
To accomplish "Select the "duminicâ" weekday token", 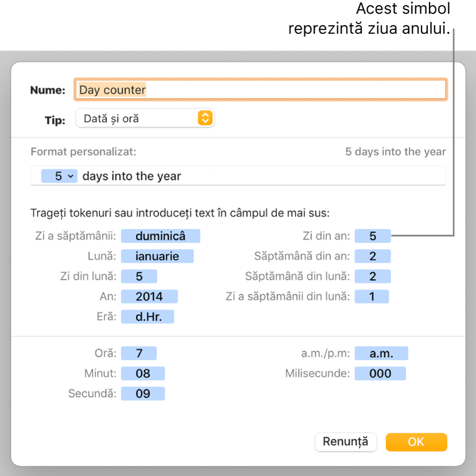I will click(x=161, y=236).
